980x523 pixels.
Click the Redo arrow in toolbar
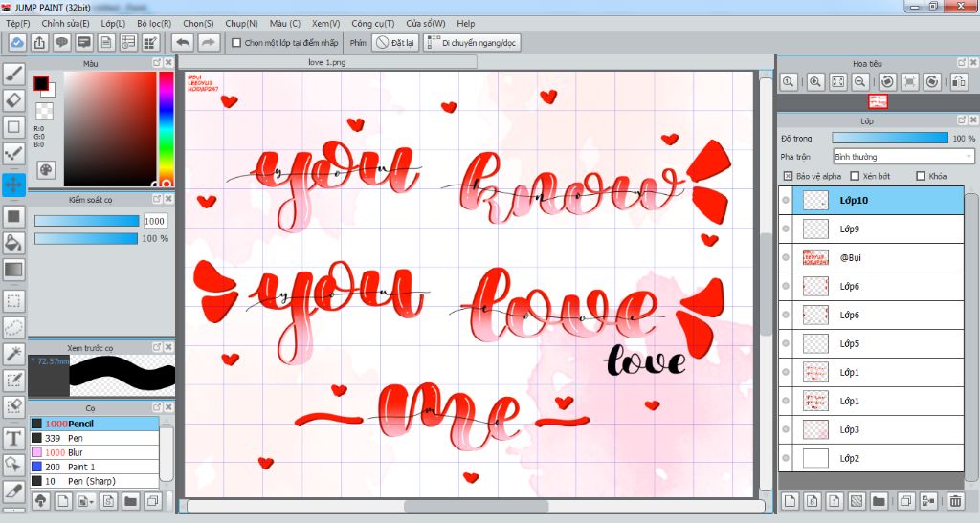click(x=209, y=42)
